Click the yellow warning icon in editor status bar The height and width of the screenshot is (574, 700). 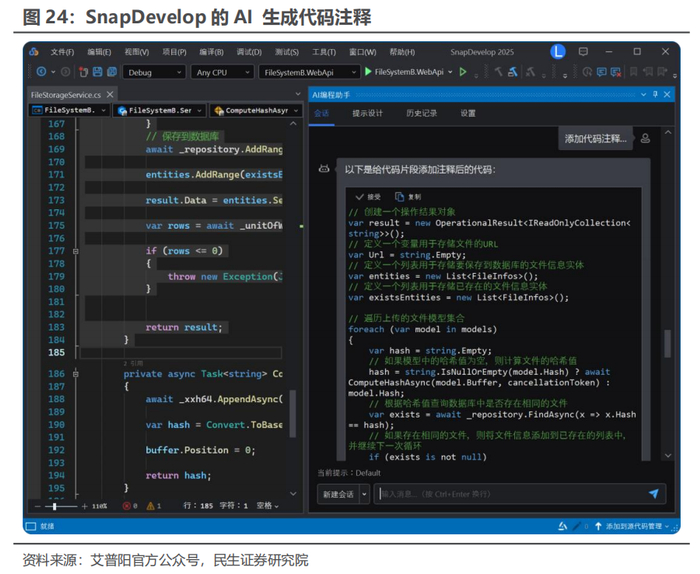pyautogui.click(x=152, y=507)
